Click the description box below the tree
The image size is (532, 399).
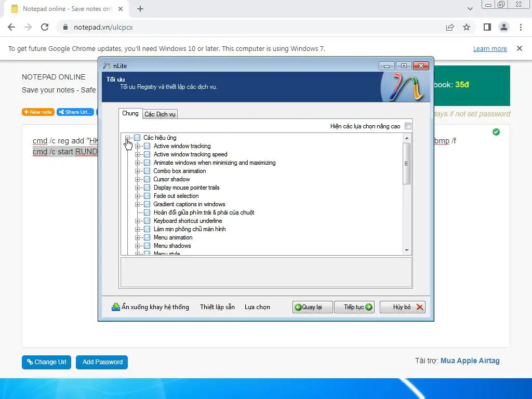[x=267, y=272]
